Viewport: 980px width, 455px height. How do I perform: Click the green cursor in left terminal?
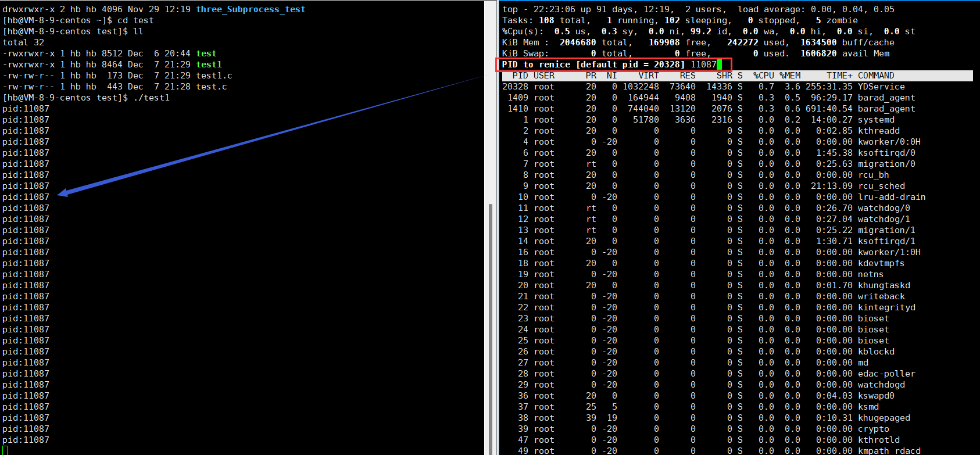click(5, 450)
